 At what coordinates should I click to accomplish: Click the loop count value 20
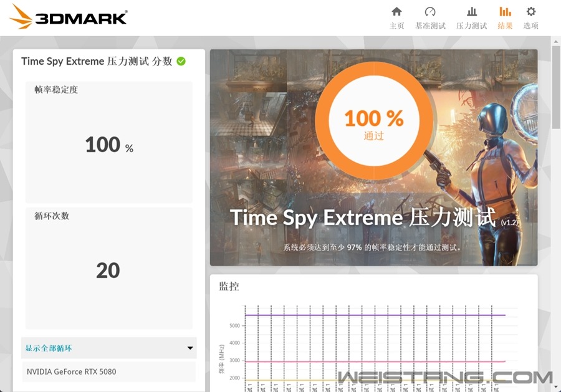coord(108,270)
